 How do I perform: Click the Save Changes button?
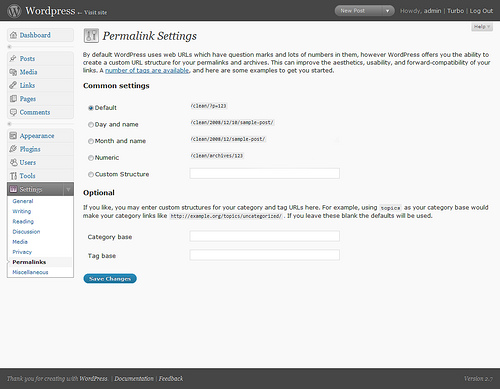click(x=110, y=279)
